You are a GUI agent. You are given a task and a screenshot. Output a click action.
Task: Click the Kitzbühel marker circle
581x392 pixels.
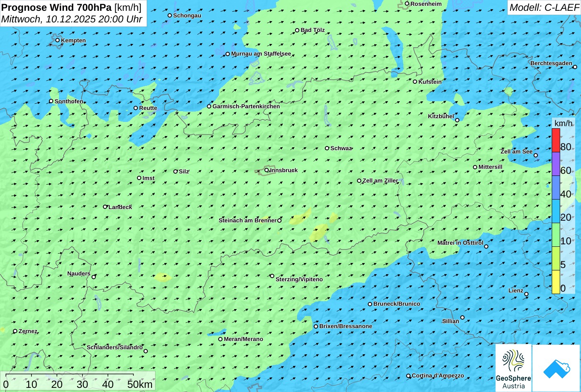coord(457,120)
